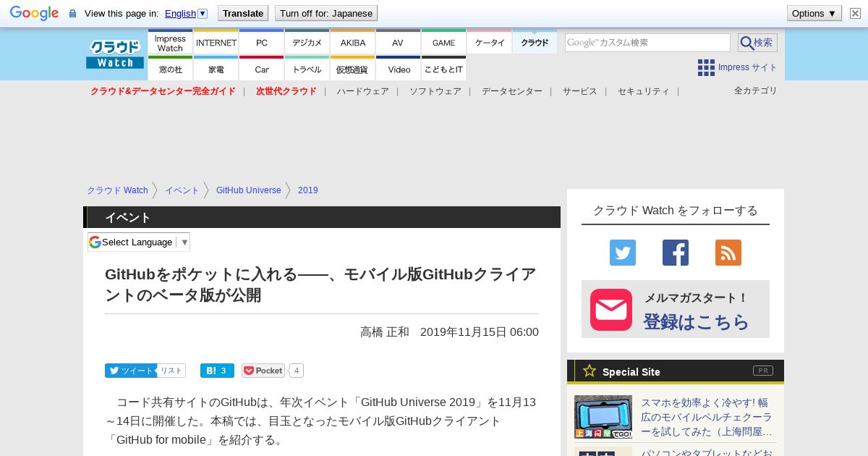
Task: Open the デジカメ tab
Action: [307, 43]
